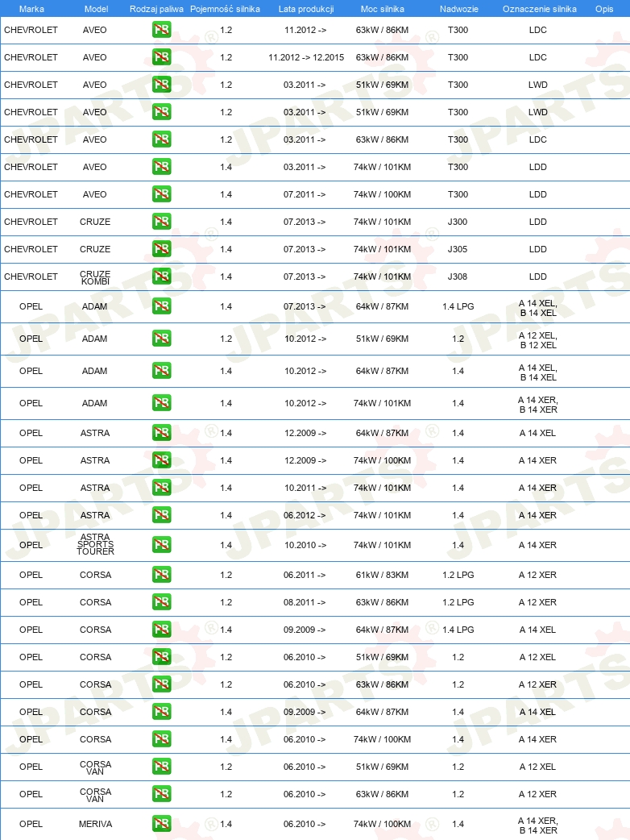The width and height of the screenshot is (630, 840).
Task: Click fuel icon in Aveo 11.2012 -> 12.2015 row
Action: [162, 56]
